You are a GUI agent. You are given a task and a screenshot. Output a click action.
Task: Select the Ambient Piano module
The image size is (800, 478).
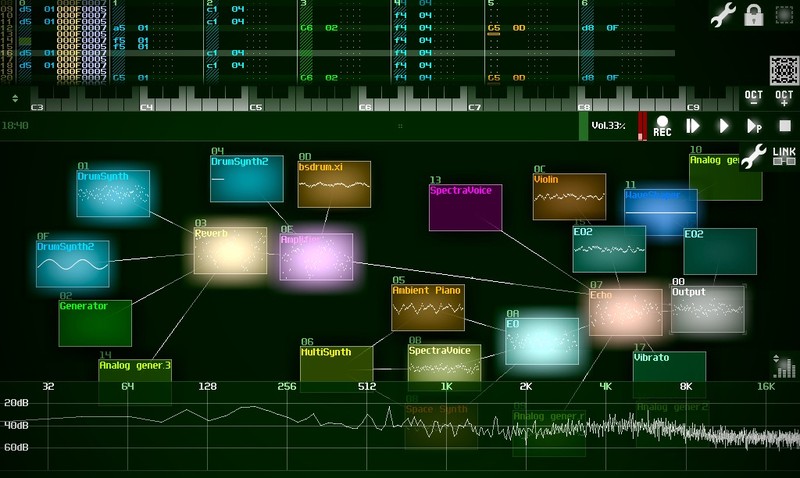click(428, 308)
